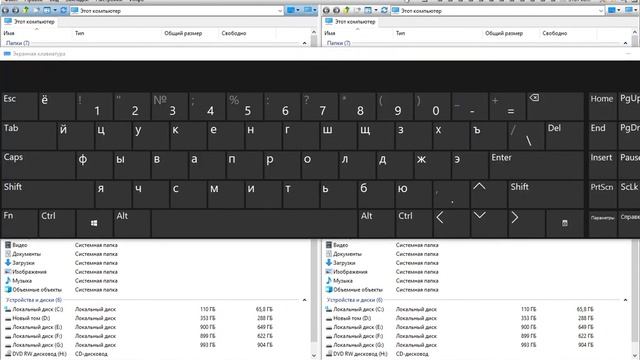Toggle the Insert key
Image resolution: width=640 pixels, height=360 pixels.
[602, 164]
